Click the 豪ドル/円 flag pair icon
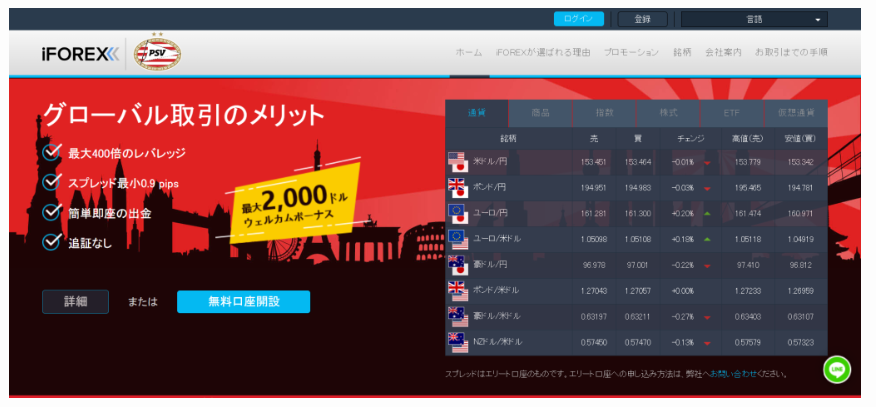Image resolution: width=876 pixels, height=407 pixels. (x=458, y=265)
